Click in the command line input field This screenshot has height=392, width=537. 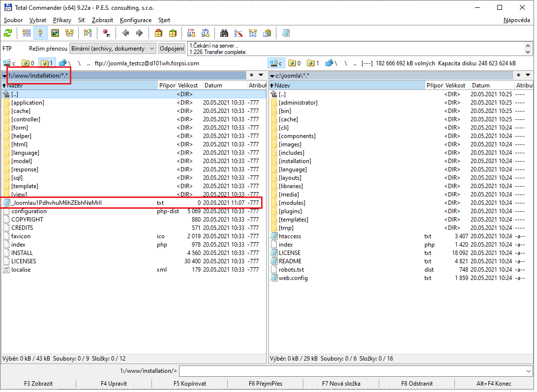click(352, 371)
